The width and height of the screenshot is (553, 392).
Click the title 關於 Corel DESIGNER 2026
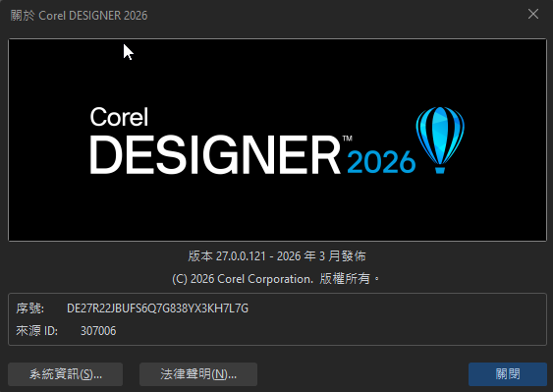(x=79, y=16)
